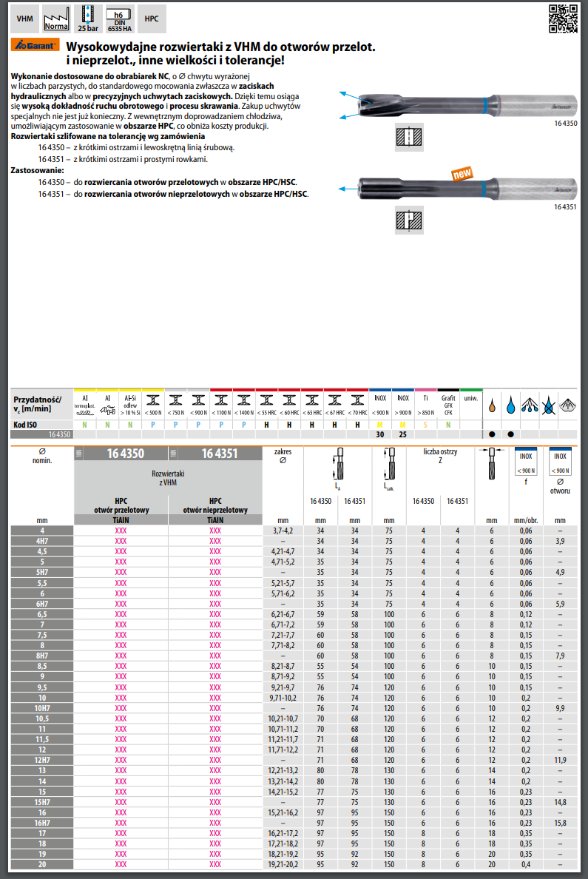Select nominal diameter row 15H7
The width and height of the screenshot is (588, 879).
[42, 802]
